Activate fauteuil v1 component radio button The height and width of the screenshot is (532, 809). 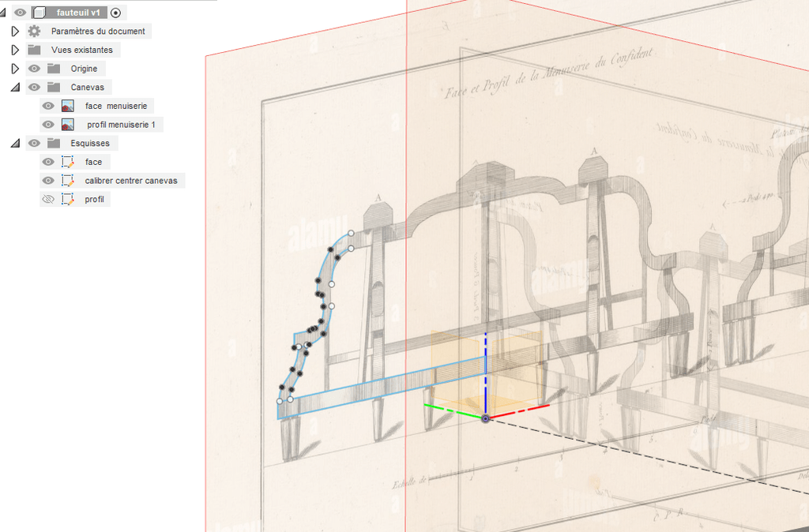115,13
